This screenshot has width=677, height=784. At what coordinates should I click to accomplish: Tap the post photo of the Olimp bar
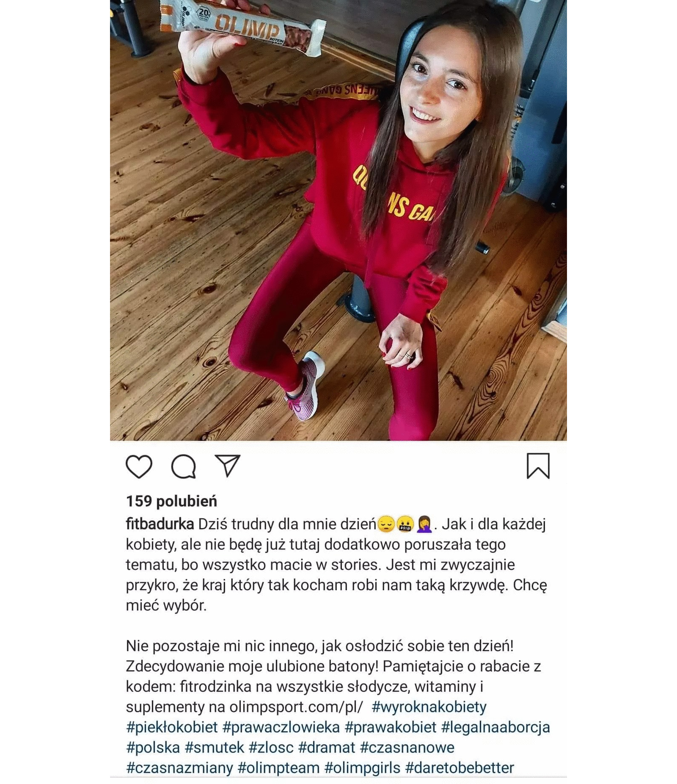pyautogui.click(x=338, y=220)
